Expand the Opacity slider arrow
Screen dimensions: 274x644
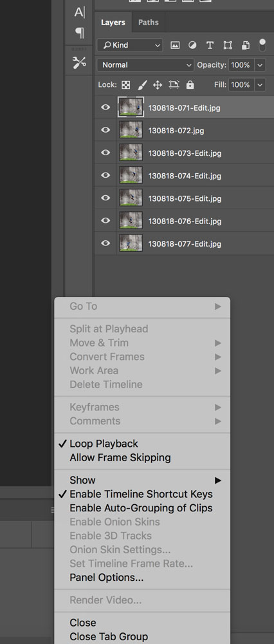click(260, 65)
